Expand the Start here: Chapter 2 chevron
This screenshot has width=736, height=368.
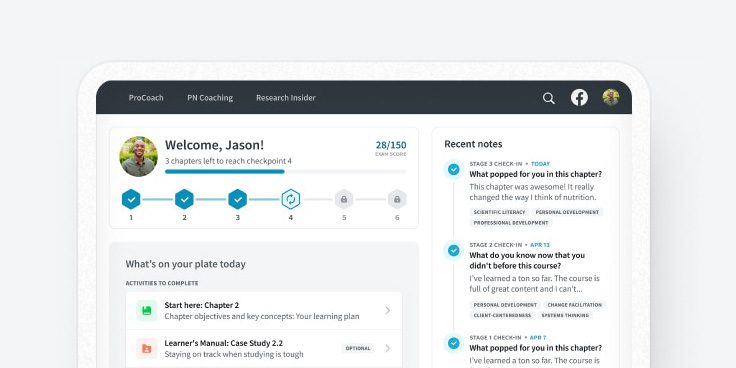[x=387, y=310]
